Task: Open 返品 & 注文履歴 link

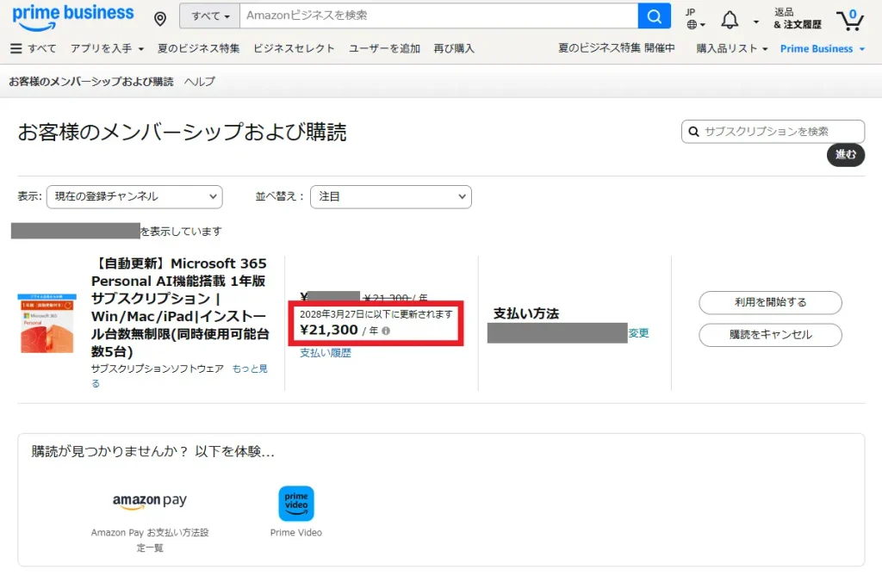Action: 797,19
